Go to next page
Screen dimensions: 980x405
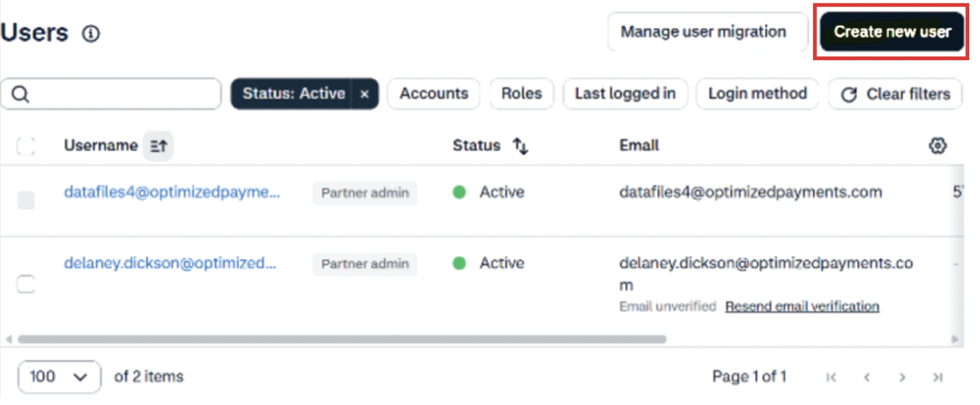902,378
